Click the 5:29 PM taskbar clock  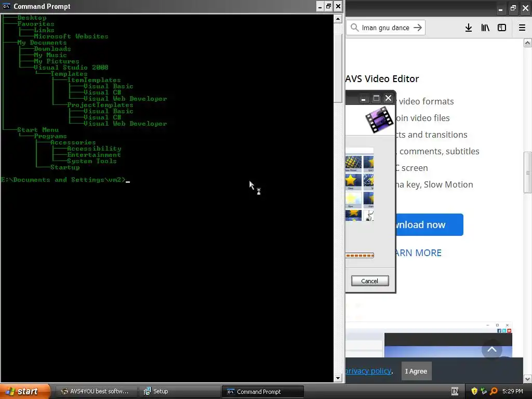pyautogui.click(x=513, y=391)
